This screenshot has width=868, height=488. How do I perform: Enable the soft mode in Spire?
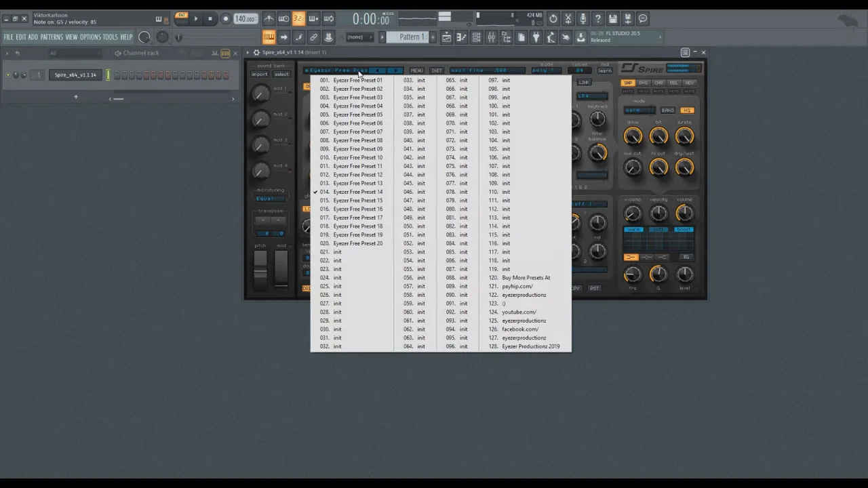tap(658, 230)
